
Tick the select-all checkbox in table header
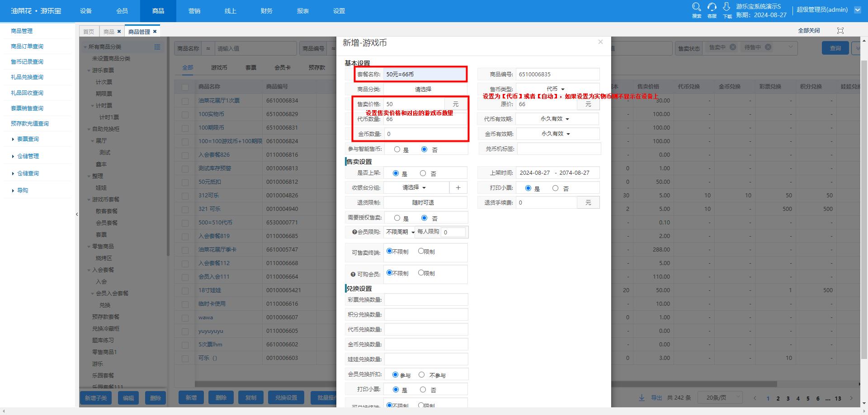pyautogui.click(x=185, y=87)
